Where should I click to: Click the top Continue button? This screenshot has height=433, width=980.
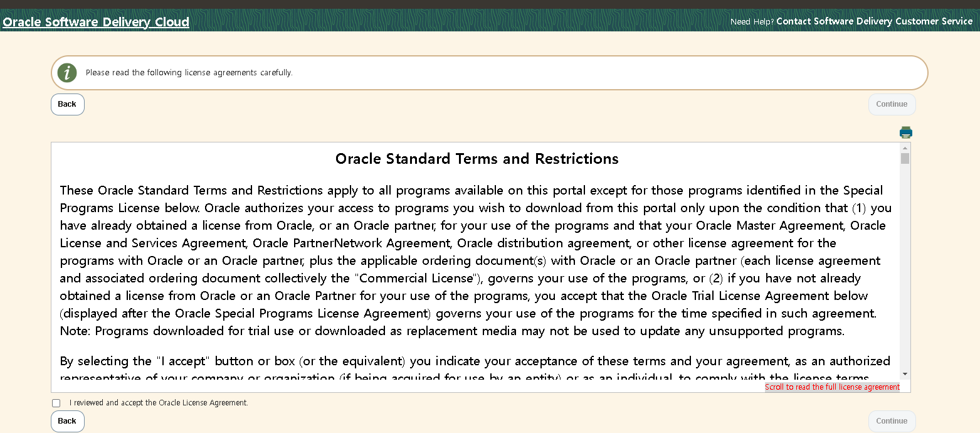tap(892, 104)
